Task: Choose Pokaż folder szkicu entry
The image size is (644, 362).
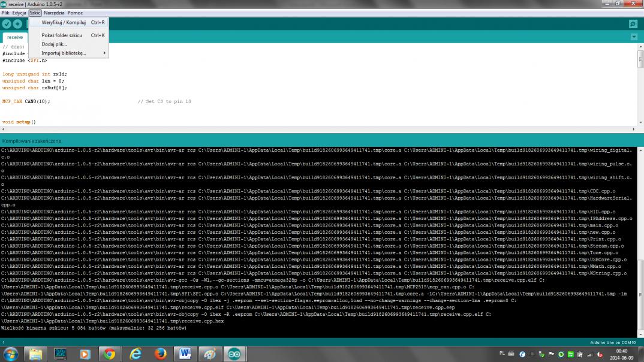Action: pyautogui.click(x=69, y=35)
